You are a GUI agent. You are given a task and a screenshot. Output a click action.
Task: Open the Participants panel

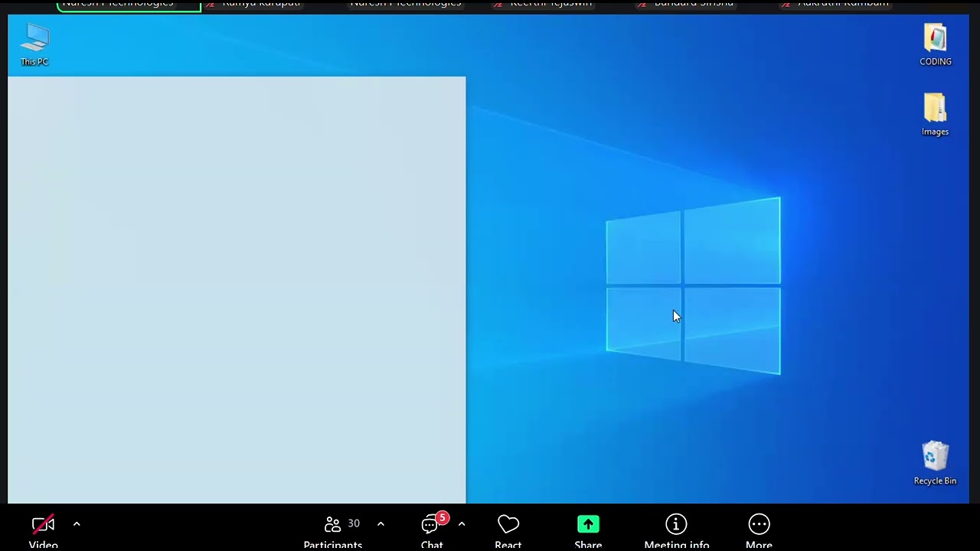tap(333, 532)
